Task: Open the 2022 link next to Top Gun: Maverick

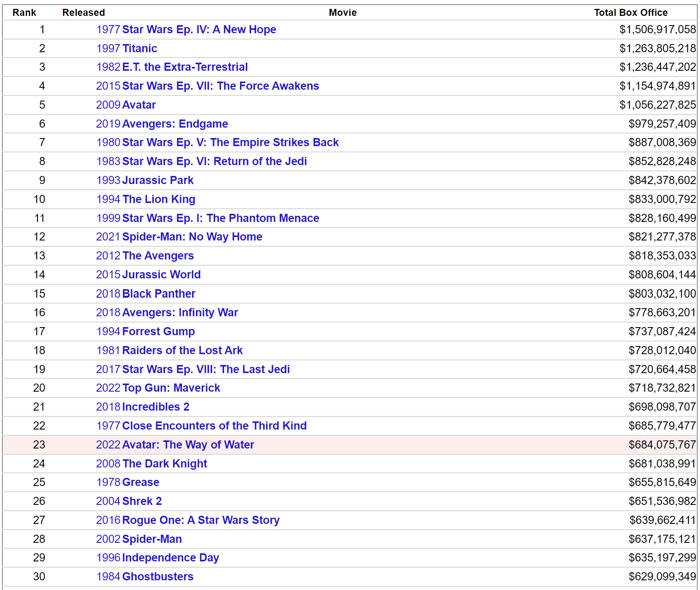Action: pyautogui.click(x=108, y=388)
